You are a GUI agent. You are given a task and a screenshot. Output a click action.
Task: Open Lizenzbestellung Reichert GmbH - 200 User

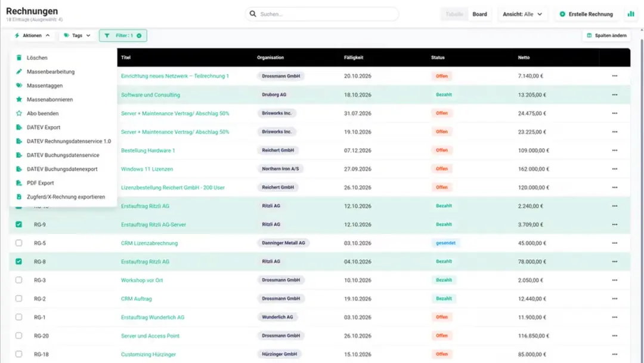(x=172, y=187)
